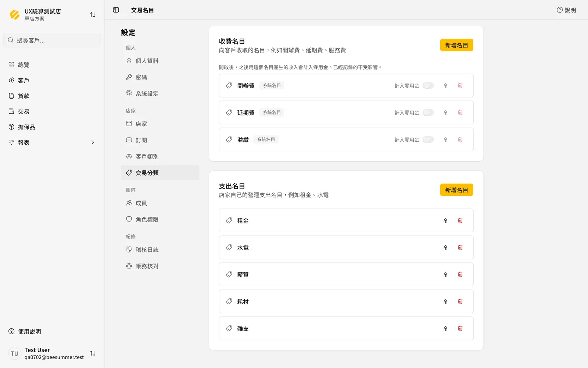Edit the 租金 expense category
This screenshot has height=368, width=588.
pos(445,220)
